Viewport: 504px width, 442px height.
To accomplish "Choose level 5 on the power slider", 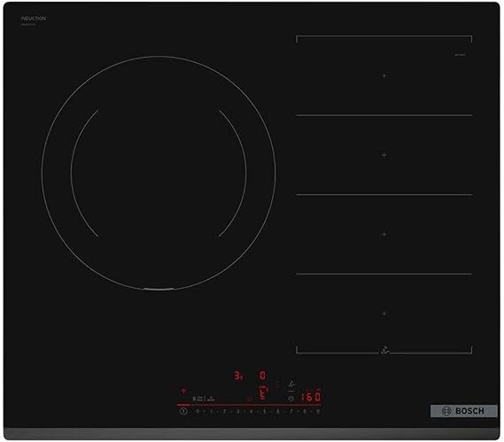I will [265, 411].
